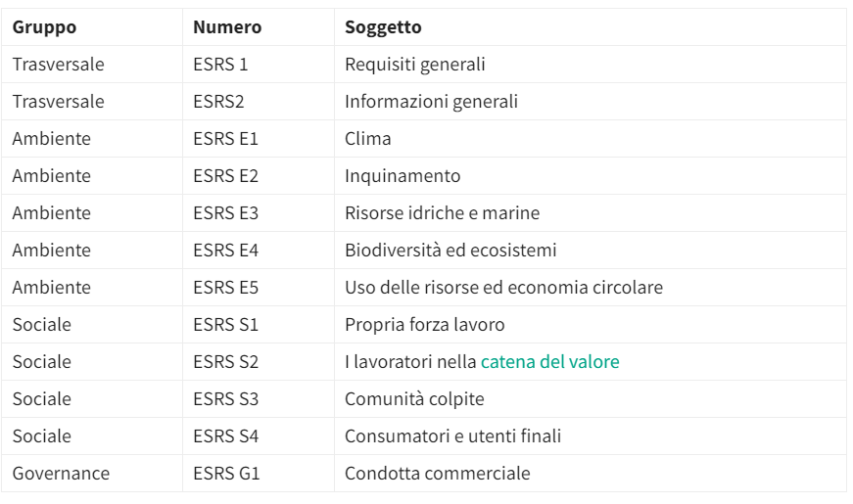The height and width of the screenshot is (504, 853).
Task: Click the 'Soggetto' column header
Action: (383, 27)
